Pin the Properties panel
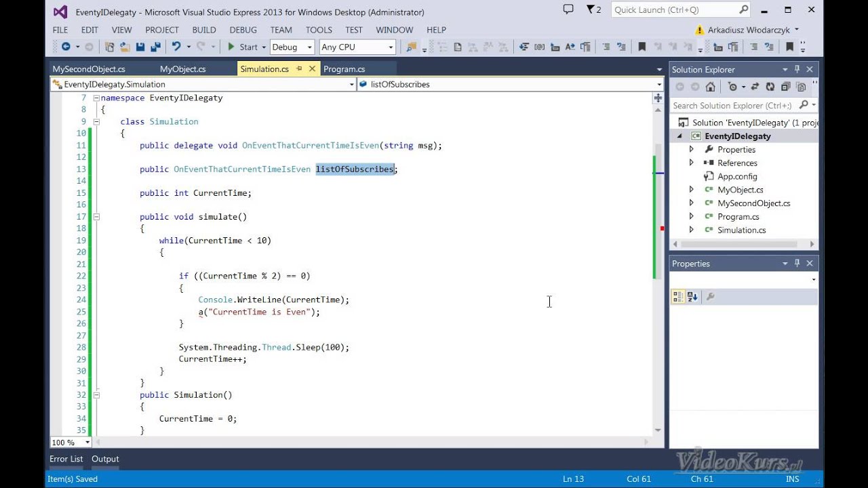868x488 pixels. (x=797, y=264)
